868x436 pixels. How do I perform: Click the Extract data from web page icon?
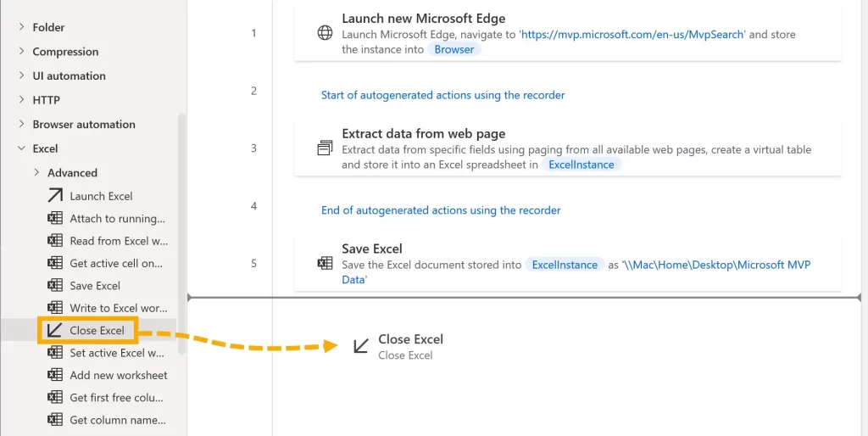pos(325,148)
